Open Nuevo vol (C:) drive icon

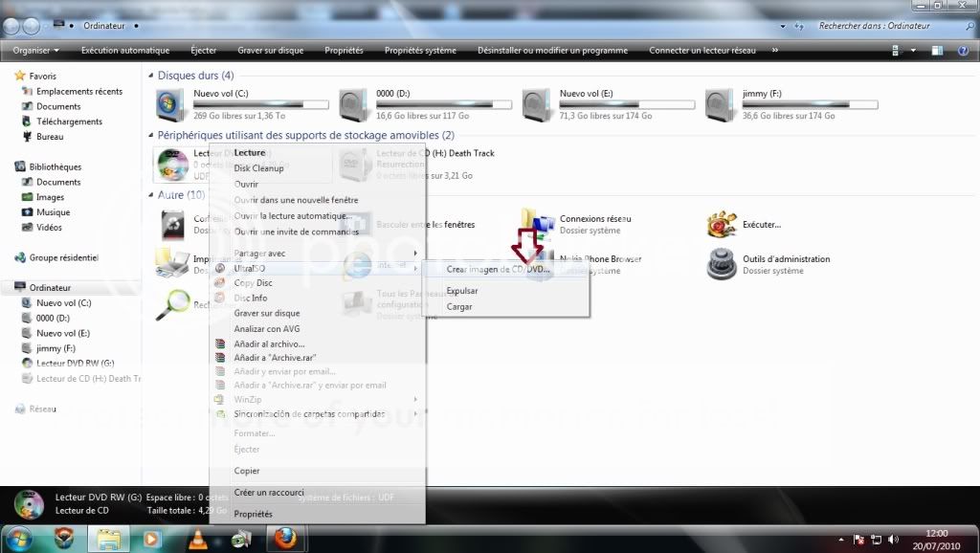coord(170,104)
